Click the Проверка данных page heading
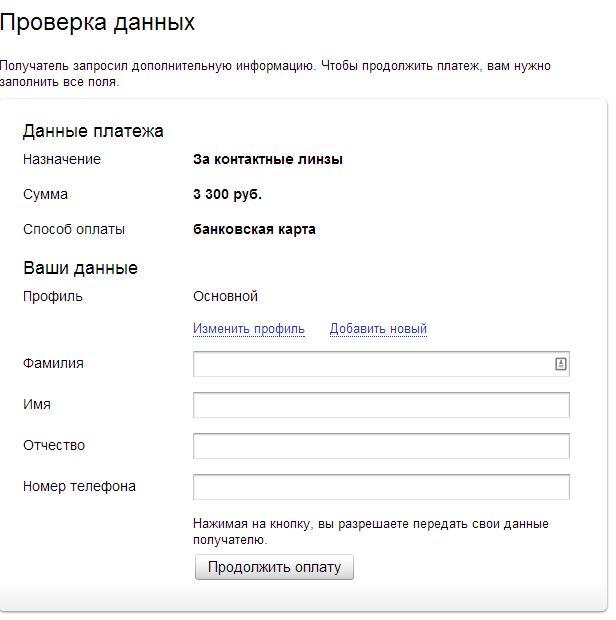The width and height of the screenshot is (616, 620). pyautogui.click(x=97, y=22)
